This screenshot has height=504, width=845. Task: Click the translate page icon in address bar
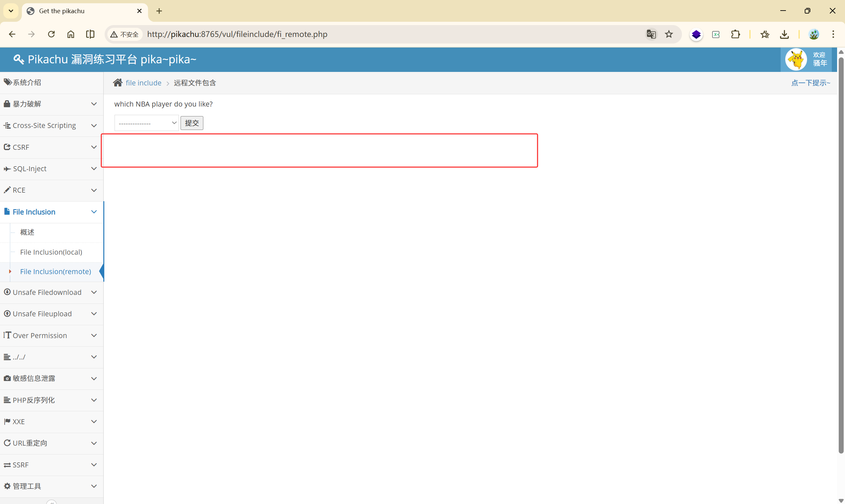point(651,34)
